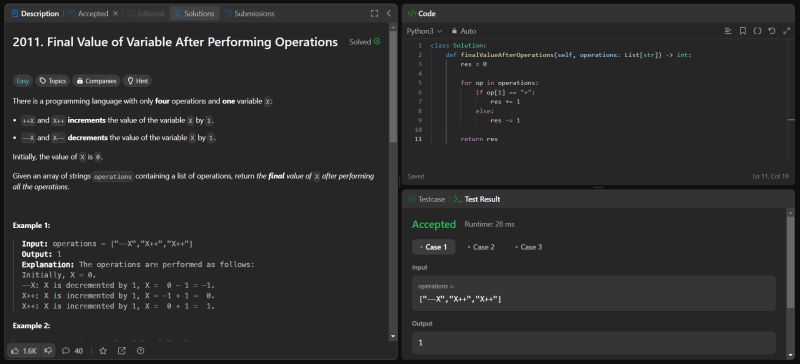Click the curly braces snippet icon

pyautogui.click(x=757, y=31)
